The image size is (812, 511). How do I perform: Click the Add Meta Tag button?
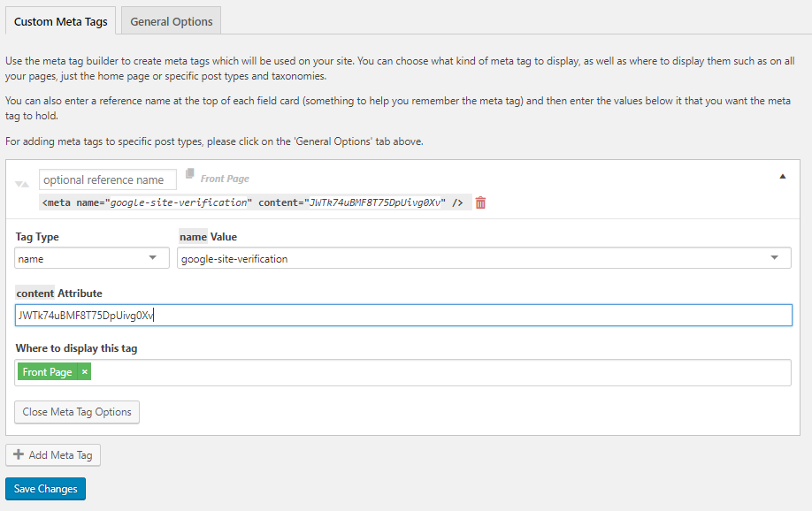tap(53, 454)
